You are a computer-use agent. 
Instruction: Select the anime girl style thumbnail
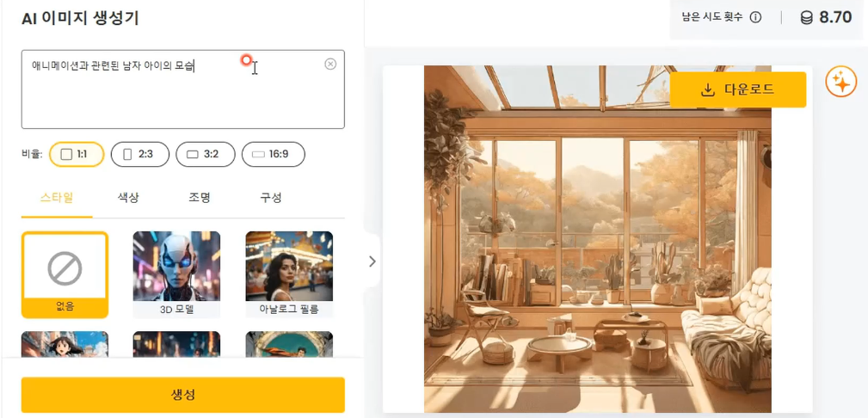[65, 344]
